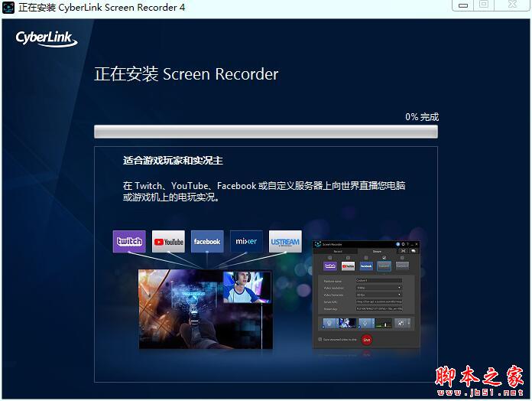This screenshot has width=532, height=401.
Task: Click the large YouTube platform logo
Action: pos(169,241)
